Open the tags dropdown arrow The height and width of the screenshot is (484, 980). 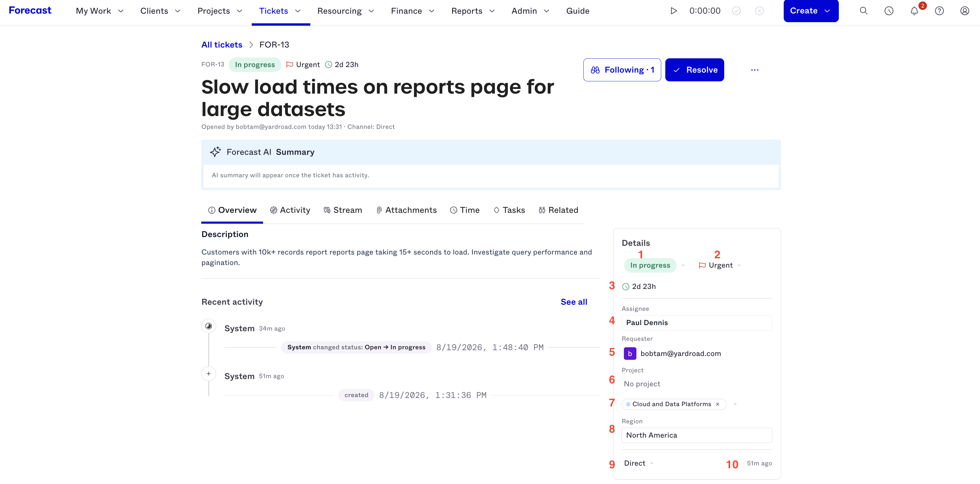(x=735, y=404)
